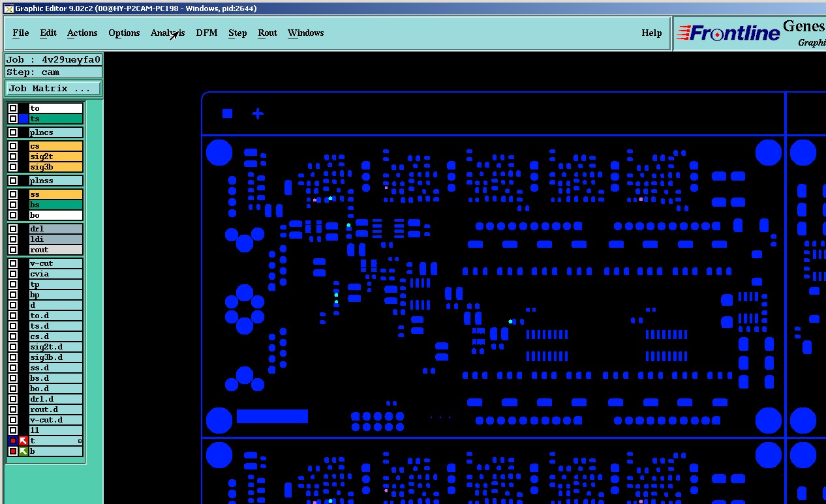Select the layer name sig3b
Image resolution: width=826 pixels, height=504 pixels.
[x=56, y=167]
